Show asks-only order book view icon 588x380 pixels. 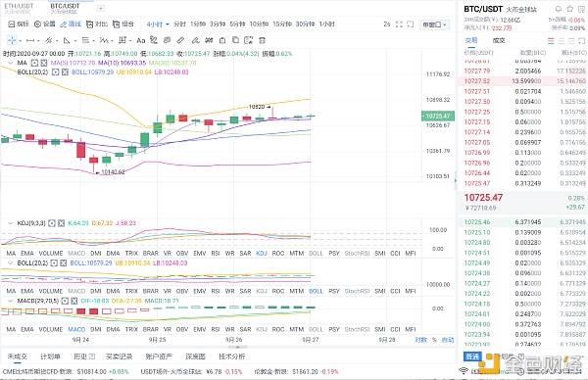(x=571, y=40)
